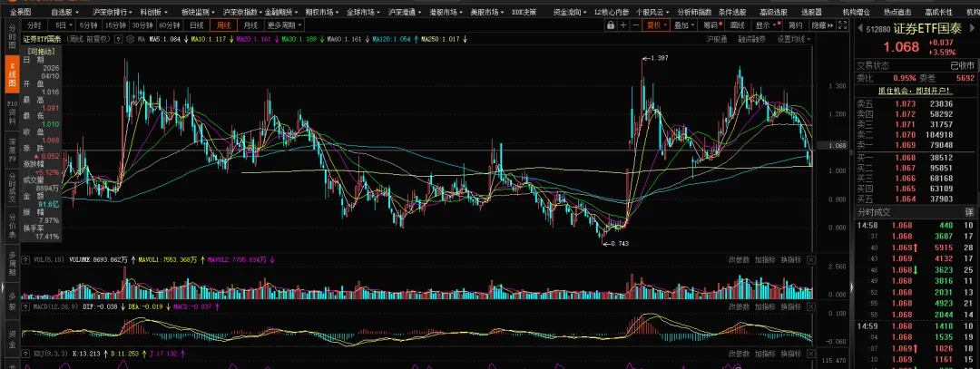
Task: Open 显示 dropdown
Action: point(766,25)
